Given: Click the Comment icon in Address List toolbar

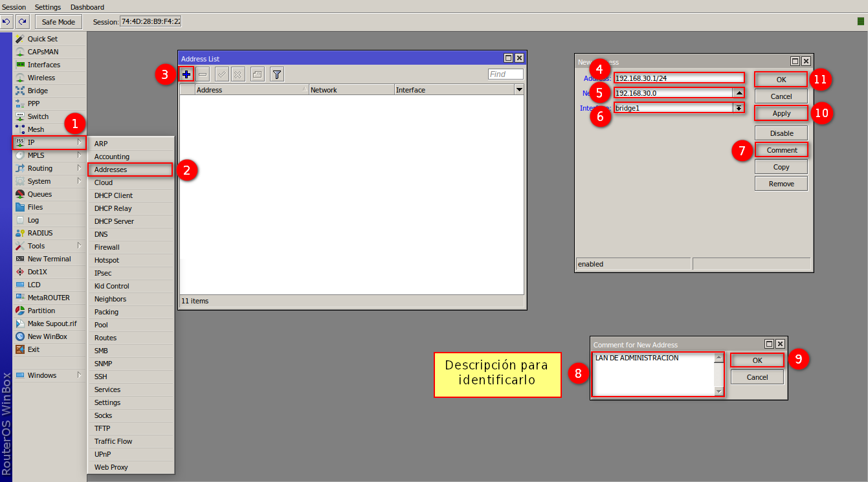Looking at the screenshot, I should pyautogui.click(x=258, y=74).
